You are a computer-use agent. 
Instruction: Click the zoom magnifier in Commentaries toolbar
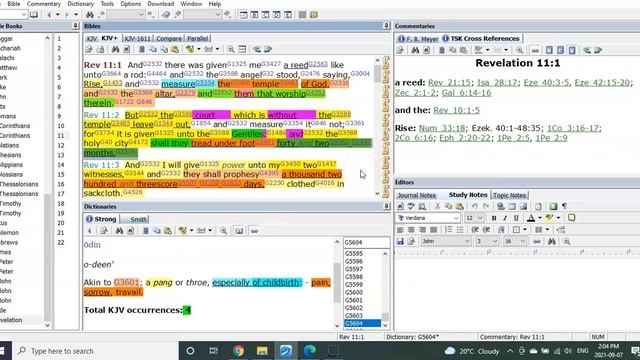(x=520, y=50)
